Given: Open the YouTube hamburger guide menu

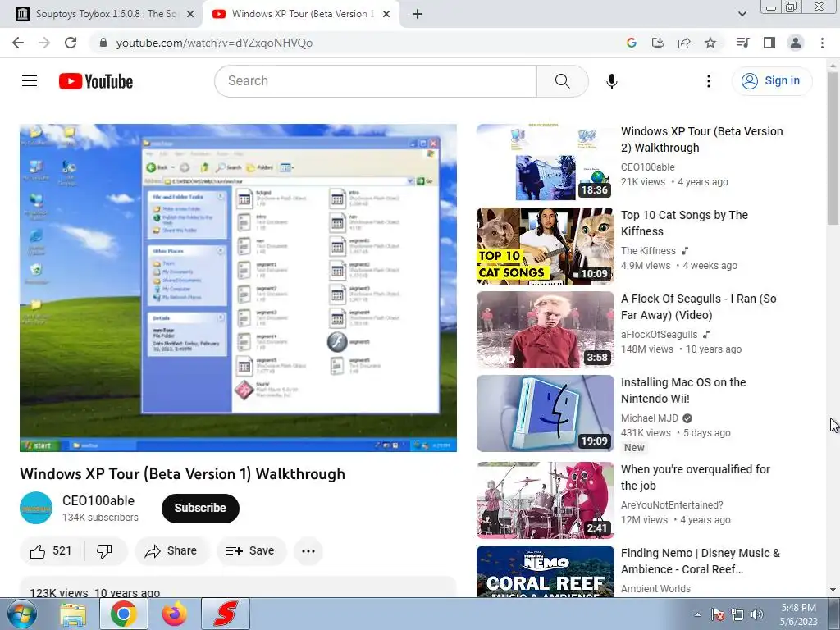Looking at the screenshot, I should coord(30,81).
